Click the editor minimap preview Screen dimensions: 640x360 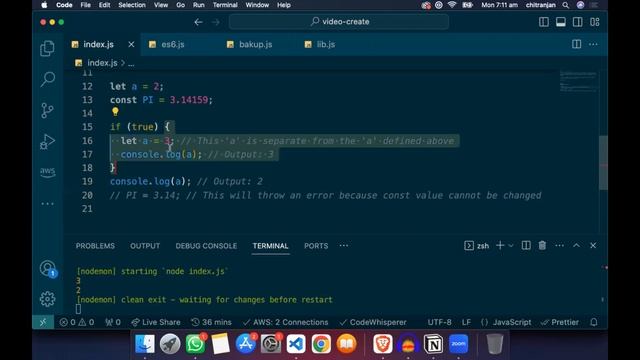pyautogui.click(x=578, y=82)
